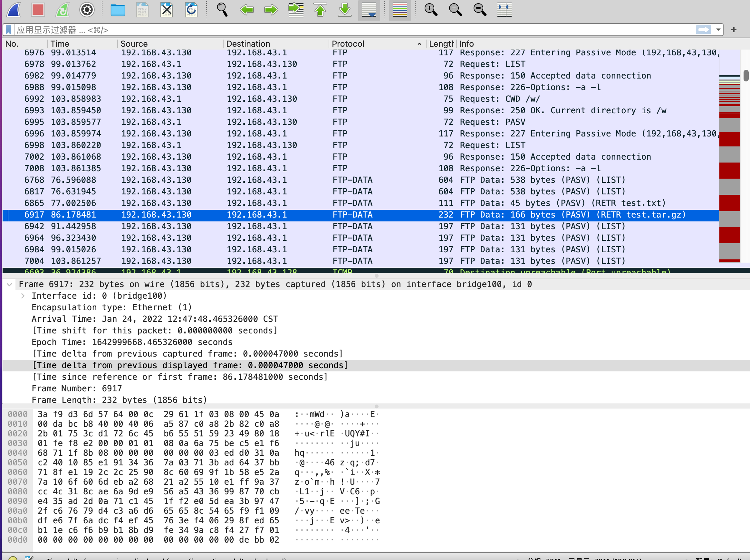Close capture file with the X icon

pyautogui.click(x=167, y=9)
